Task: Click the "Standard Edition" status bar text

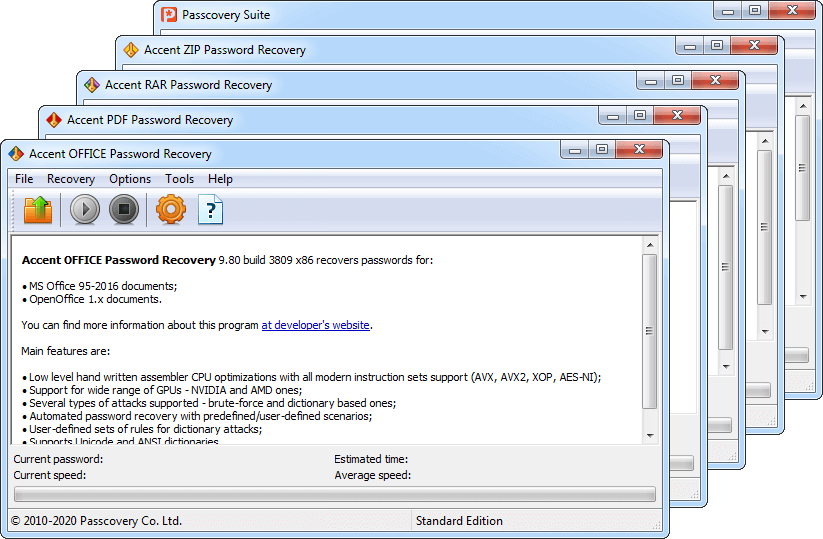Action: click(x=459, y=521)
